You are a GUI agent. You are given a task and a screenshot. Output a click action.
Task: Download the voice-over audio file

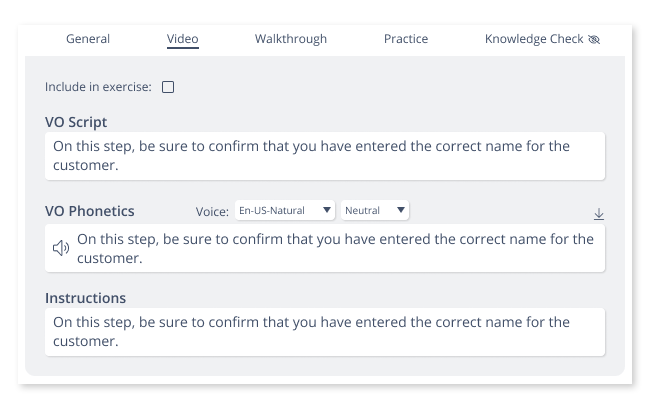(x=599, y=214)
